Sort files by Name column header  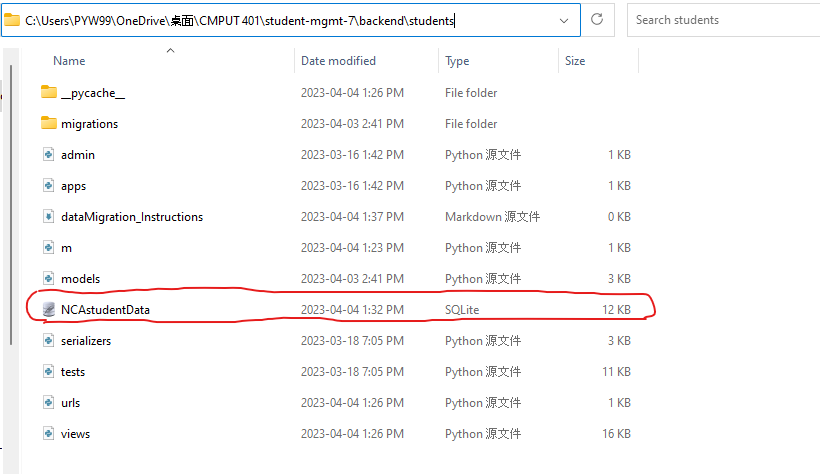[x=69, y=61]
